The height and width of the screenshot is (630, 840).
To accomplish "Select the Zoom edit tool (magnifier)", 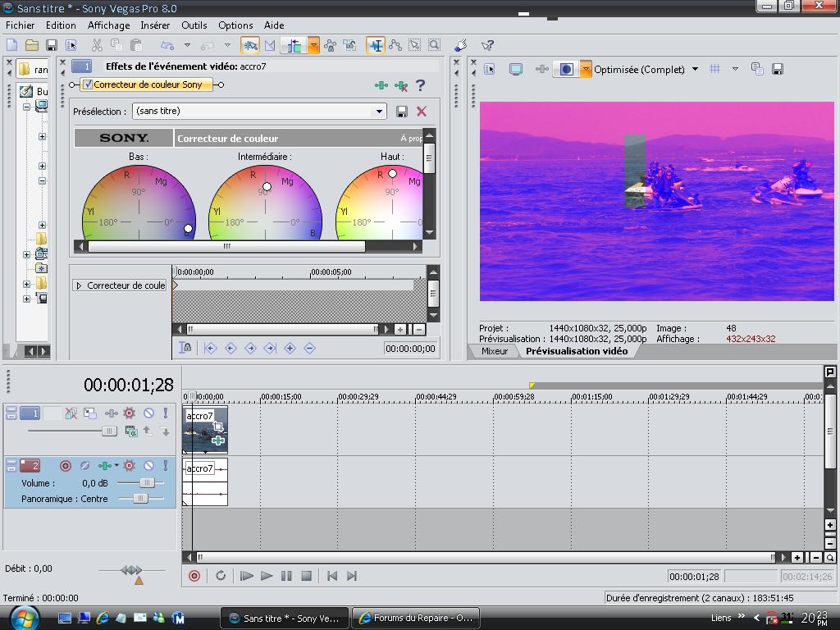I will [434, 46].
